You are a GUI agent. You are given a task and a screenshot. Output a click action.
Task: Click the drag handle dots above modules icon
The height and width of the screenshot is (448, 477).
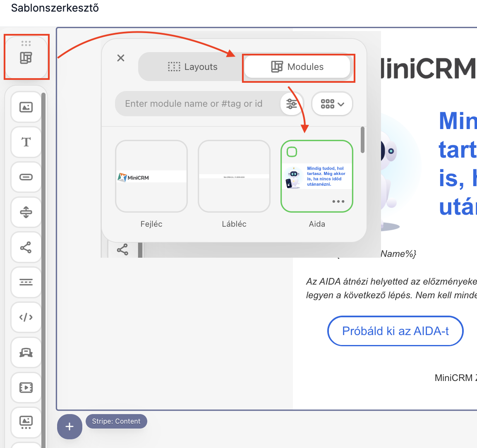point(26,43)
